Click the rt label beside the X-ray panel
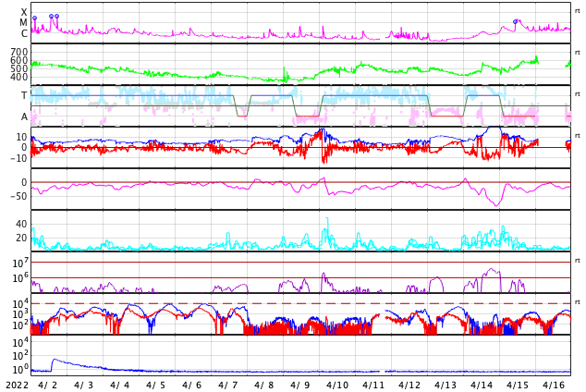586x392 pixels. coord(578,11)
